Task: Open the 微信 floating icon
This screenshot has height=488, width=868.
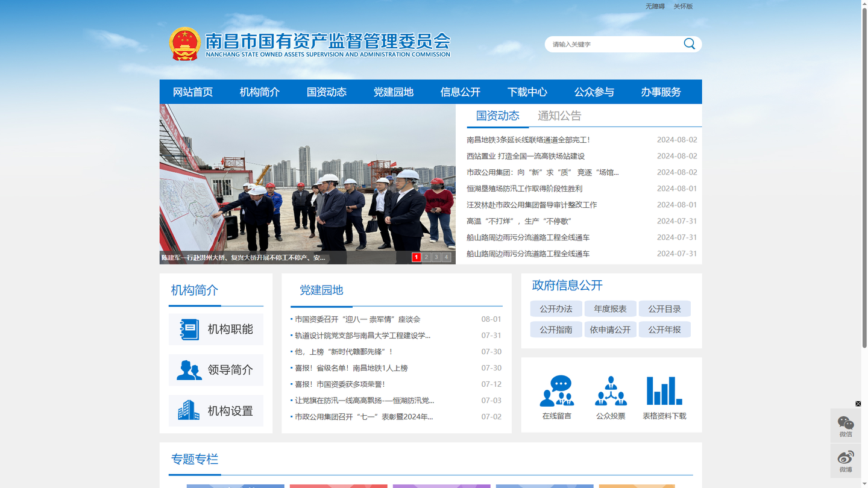Action: pyautogui.click(x=846, y=425)
